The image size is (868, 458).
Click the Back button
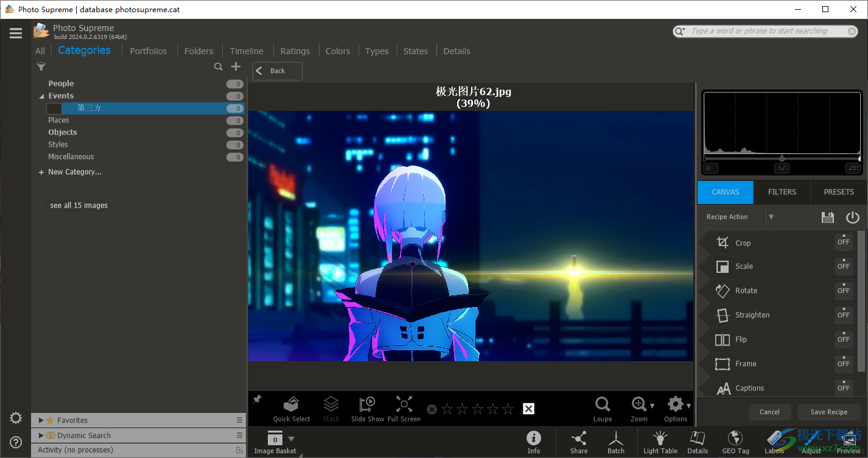(x=278, y=71)
